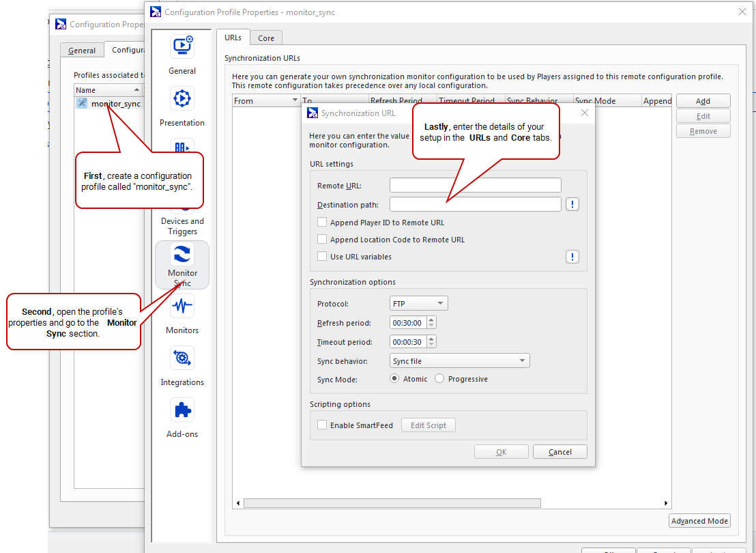Click the Remote URL input field

coord(475,186)
